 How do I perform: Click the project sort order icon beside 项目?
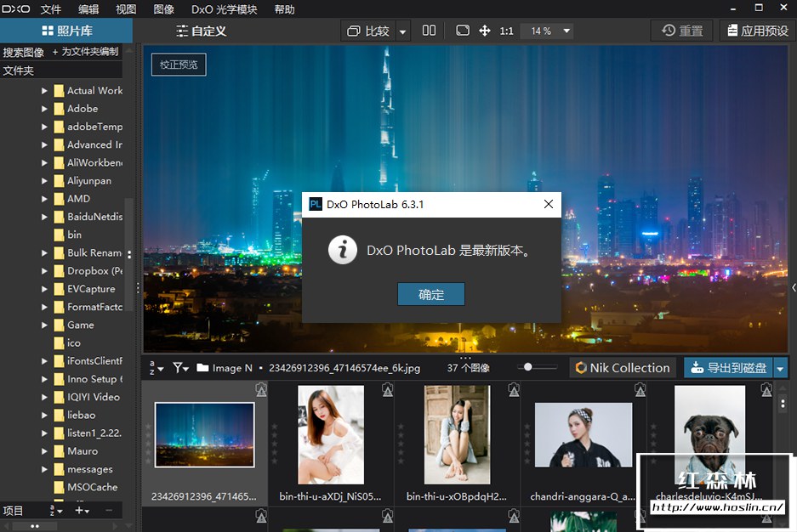click(x=56, y=511)
